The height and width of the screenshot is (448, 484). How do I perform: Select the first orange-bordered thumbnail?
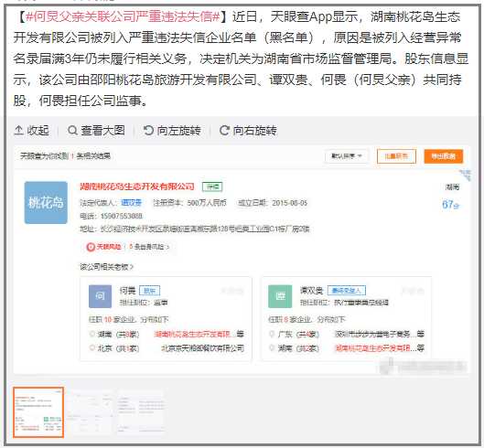click(x=38, y=412)
